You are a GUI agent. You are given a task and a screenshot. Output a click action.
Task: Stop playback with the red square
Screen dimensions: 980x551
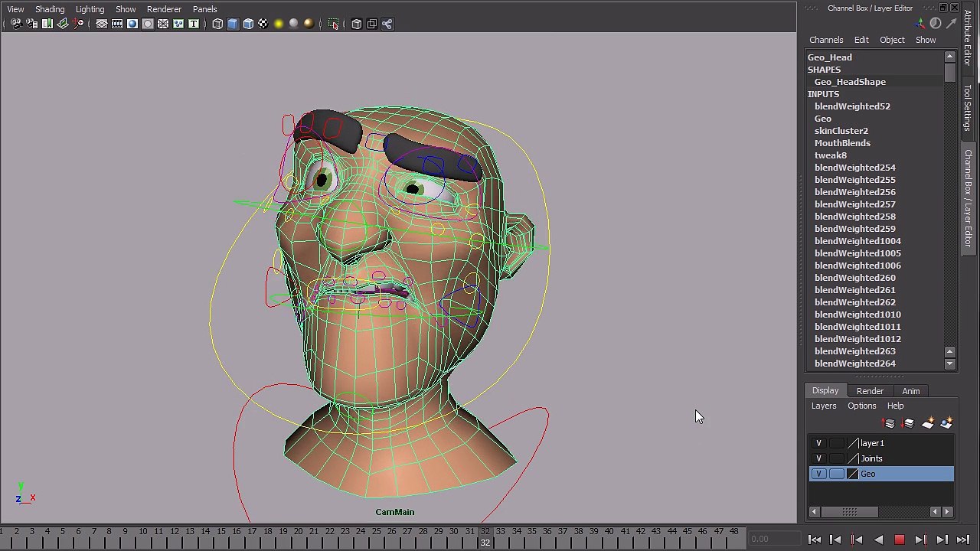click(900, 540)
